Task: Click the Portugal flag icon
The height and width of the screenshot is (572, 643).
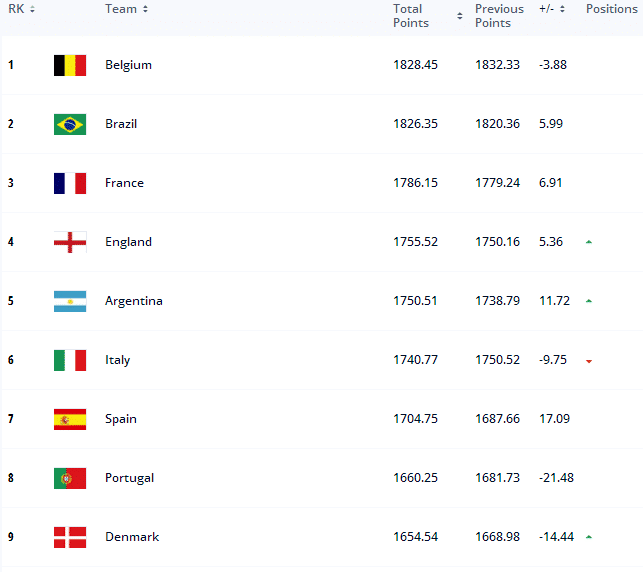Action: [70, 478]
